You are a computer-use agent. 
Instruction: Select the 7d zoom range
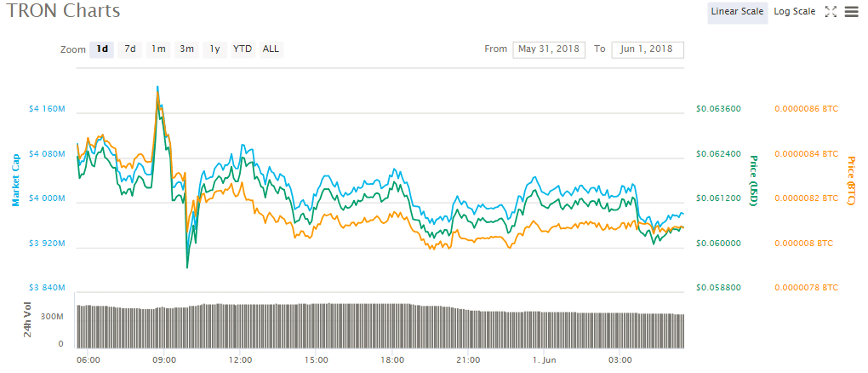point(130,49)
